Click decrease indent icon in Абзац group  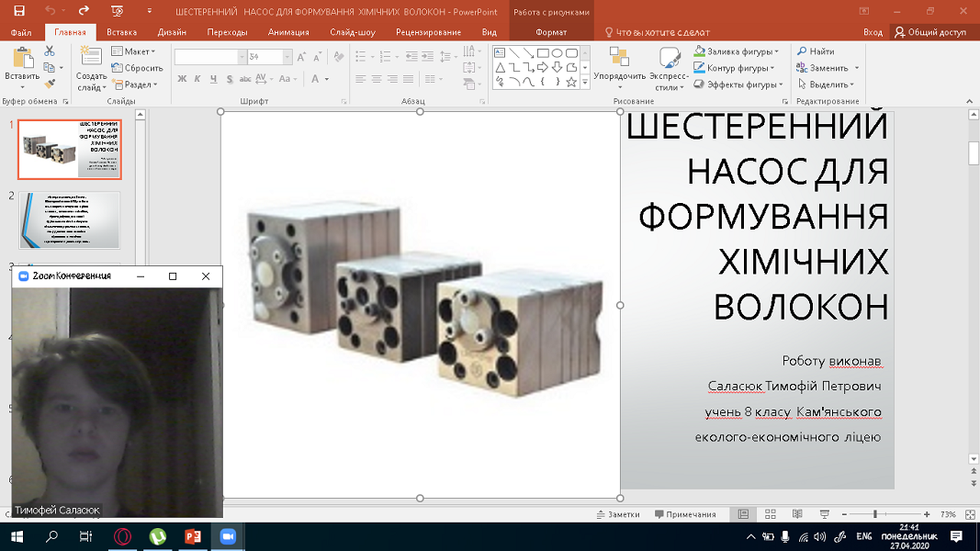(411, 57)
